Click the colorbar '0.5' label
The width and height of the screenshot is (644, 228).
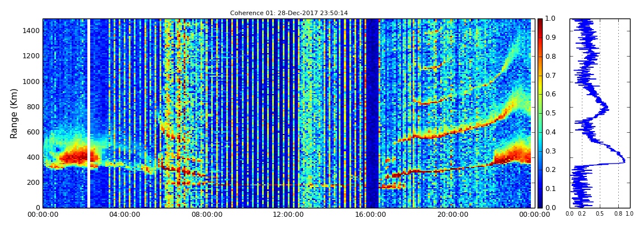pos(549,113)
